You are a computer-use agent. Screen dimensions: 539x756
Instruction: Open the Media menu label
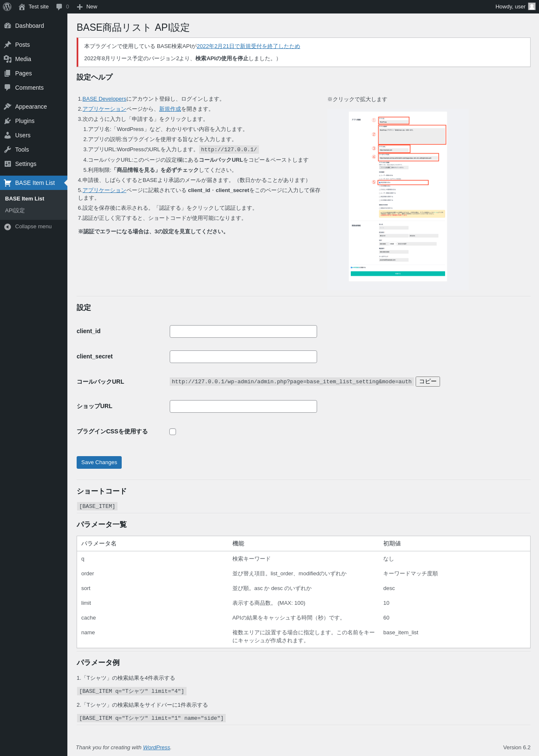pyautogui.click(x=23, y=59)
